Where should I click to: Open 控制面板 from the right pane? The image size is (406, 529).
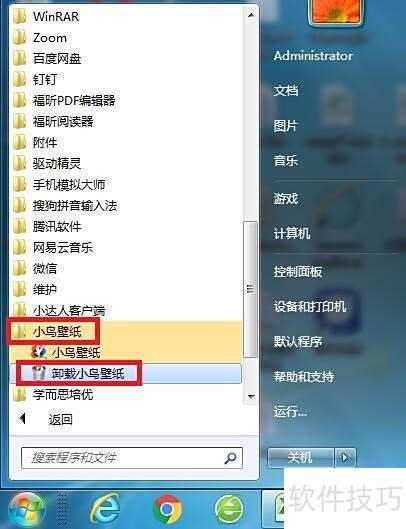click(x=298, y=271)
